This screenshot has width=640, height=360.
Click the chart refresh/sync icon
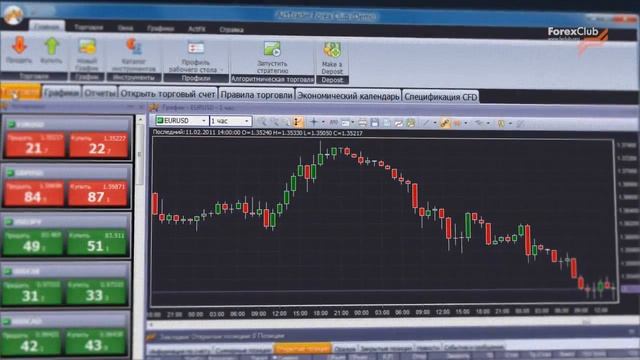(x=399, y=123)
